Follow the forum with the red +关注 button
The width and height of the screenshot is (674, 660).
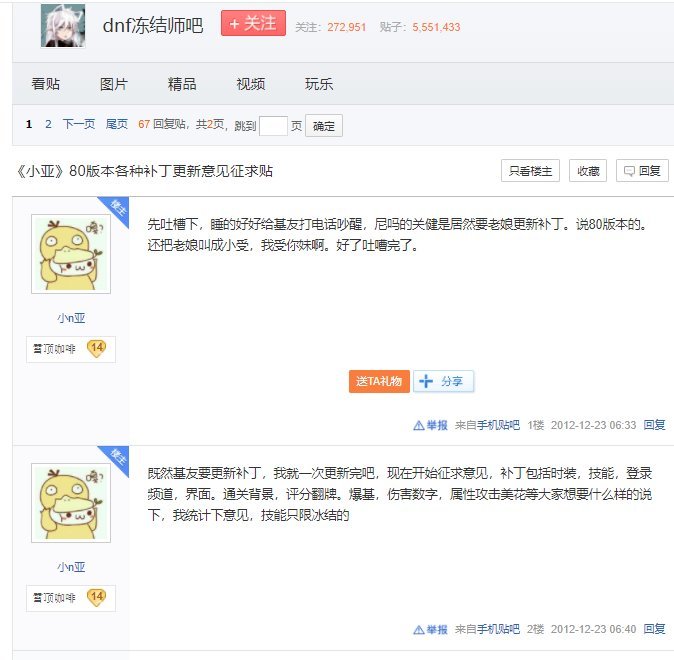253,23
